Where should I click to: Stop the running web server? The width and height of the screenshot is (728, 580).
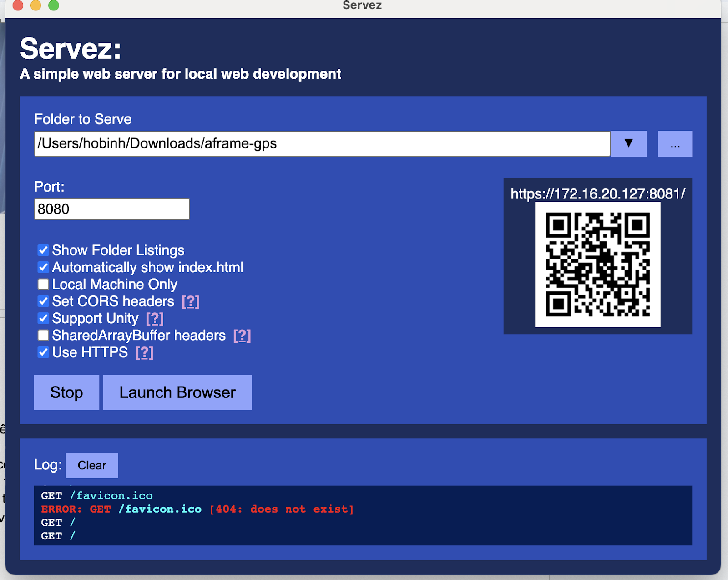point(66,392)
